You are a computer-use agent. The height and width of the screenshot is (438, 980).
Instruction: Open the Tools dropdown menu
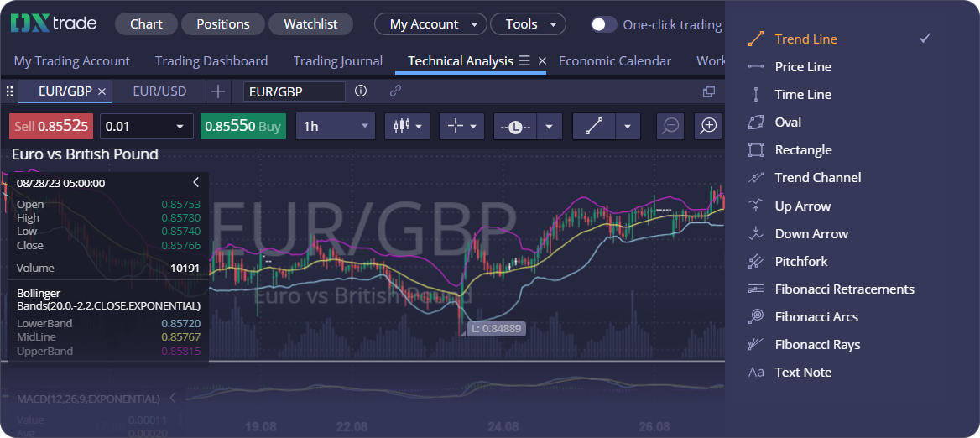click(x=528, y=24)
